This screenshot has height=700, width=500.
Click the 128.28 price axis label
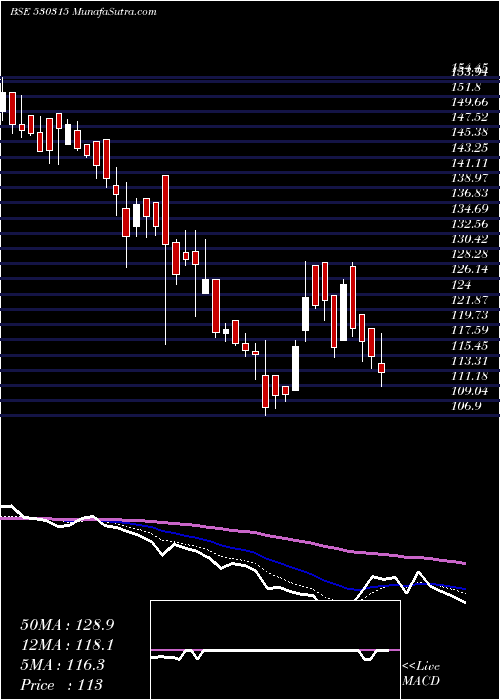click(469, 254)
